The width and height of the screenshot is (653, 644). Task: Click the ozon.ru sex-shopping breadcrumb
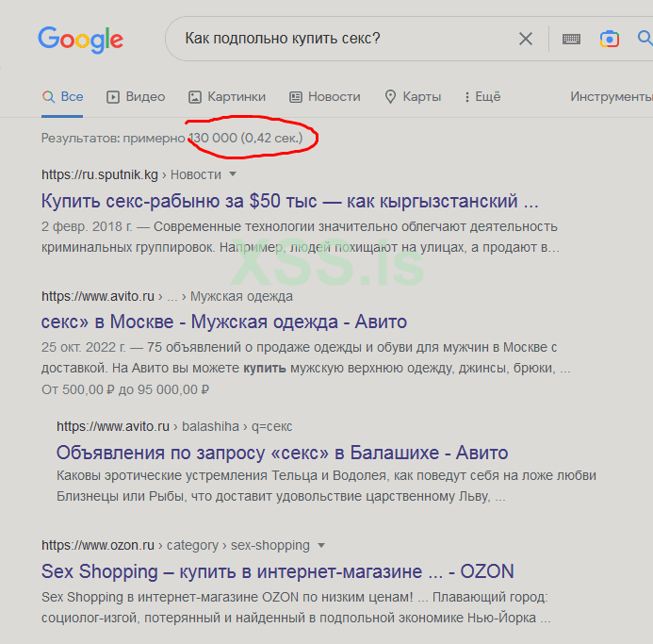tap(175, 545)
